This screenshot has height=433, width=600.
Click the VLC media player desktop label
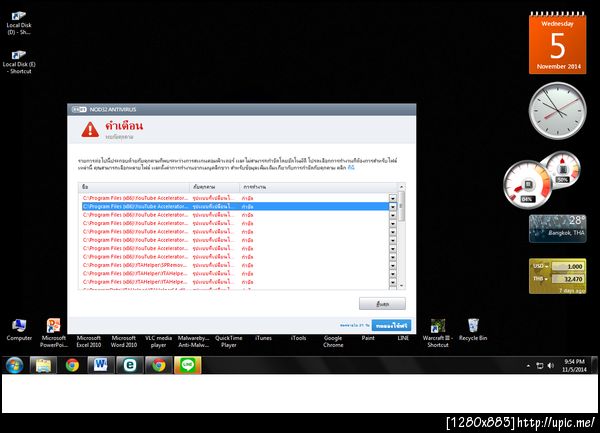click(158, 341)
